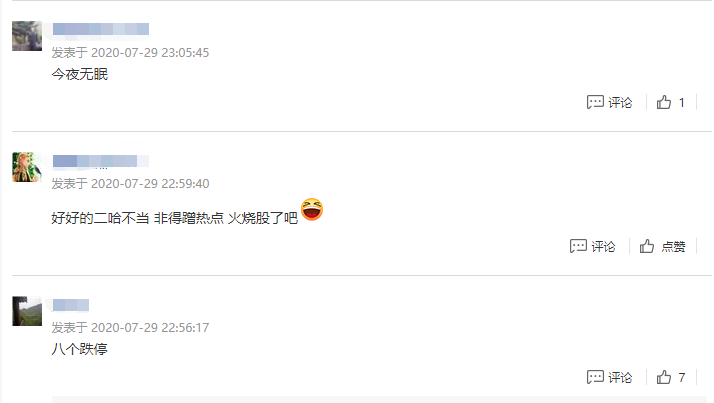The image size is (714, 403).
Task: Click speech-bubble icon under '八个跌停' comment
Action: click(x=595, y=377)
